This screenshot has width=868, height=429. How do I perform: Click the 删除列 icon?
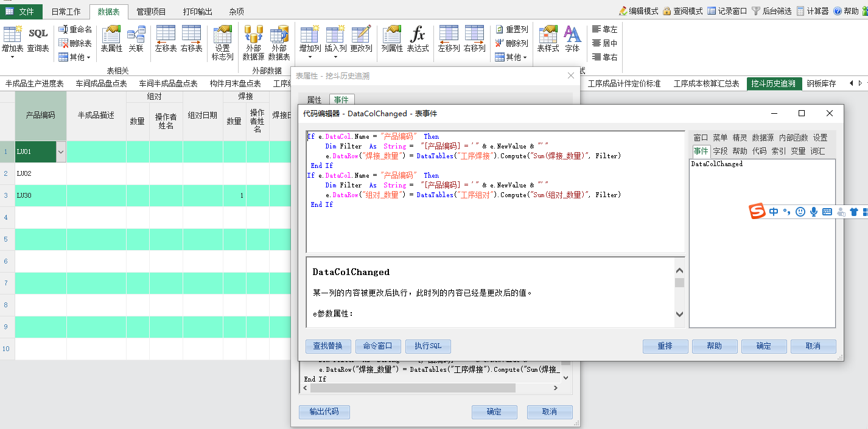511,43
